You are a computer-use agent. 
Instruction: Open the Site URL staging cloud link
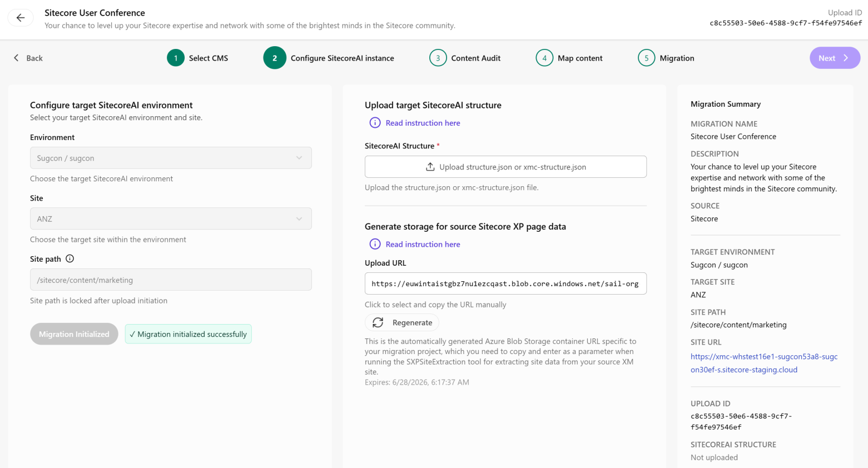764,363
